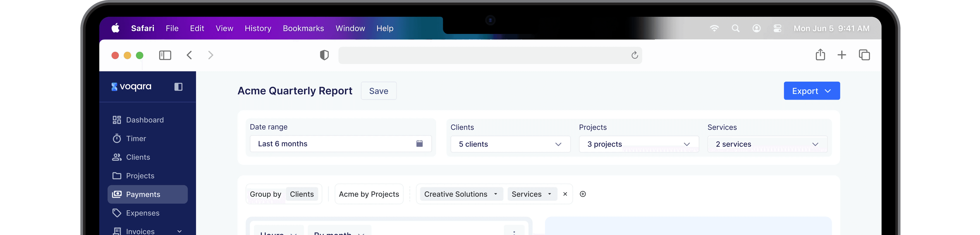The width and height of the screenshot is (980, 235).
Task: Click the Safari share icon
Action: pyautogui.click(x=820, y=55)
